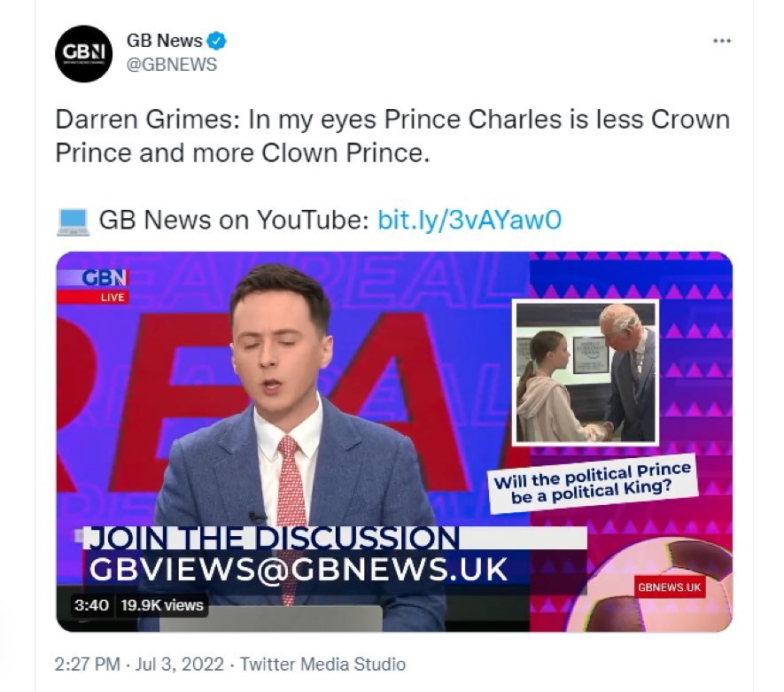Screen dimensions: 784x692
Task: Click the GBVIEWS@GBNEWS.UK email text
Action: click(x=299, y=569)
